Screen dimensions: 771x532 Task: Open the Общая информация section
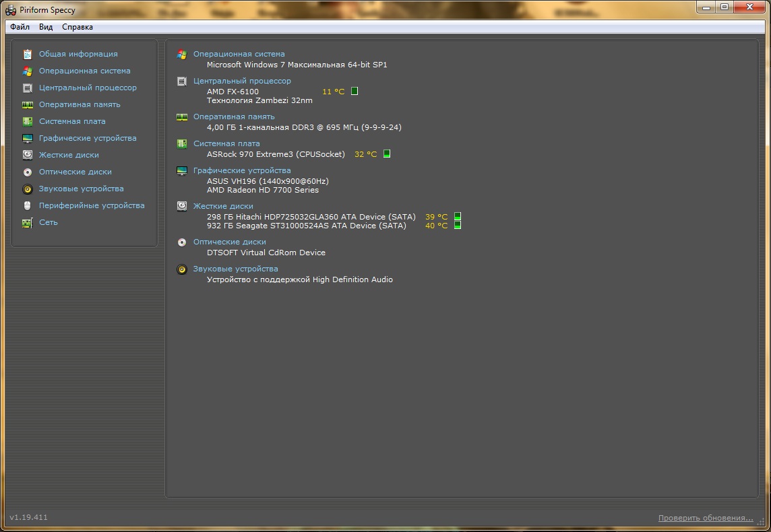click(x=78, y=54)
